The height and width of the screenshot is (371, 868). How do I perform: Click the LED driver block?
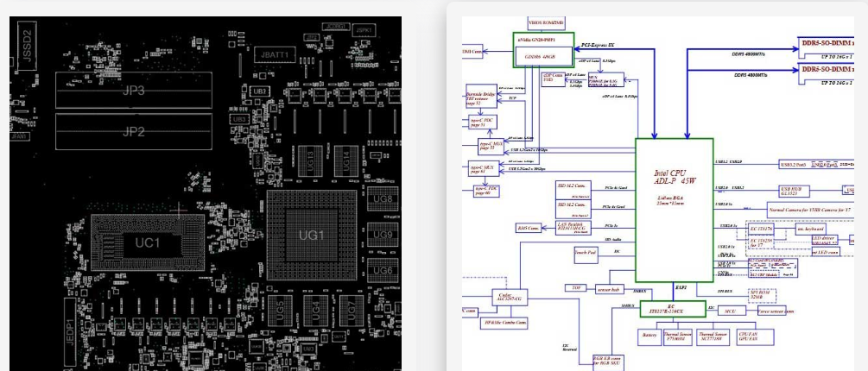824,239
